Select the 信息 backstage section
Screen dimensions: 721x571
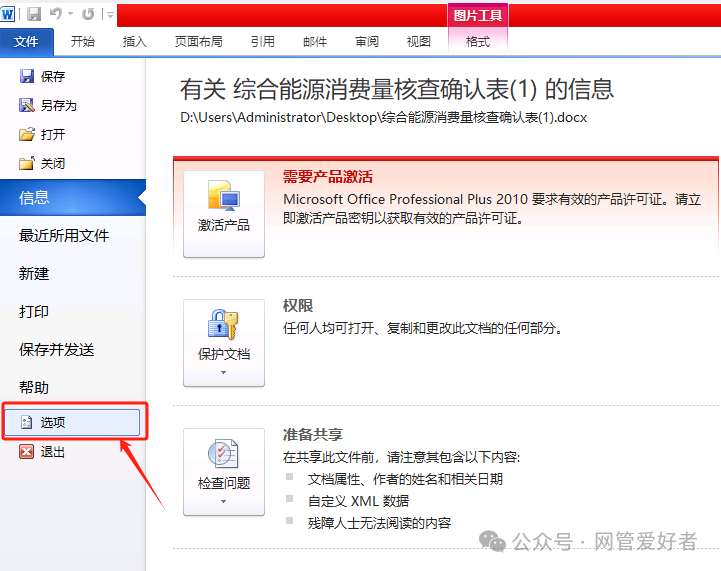tap(73, 198)
